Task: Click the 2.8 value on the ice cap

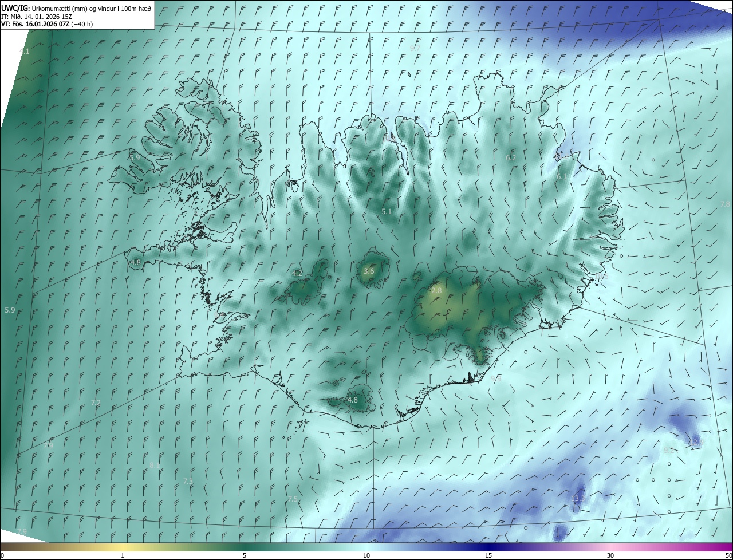Action: pos(436,291)
